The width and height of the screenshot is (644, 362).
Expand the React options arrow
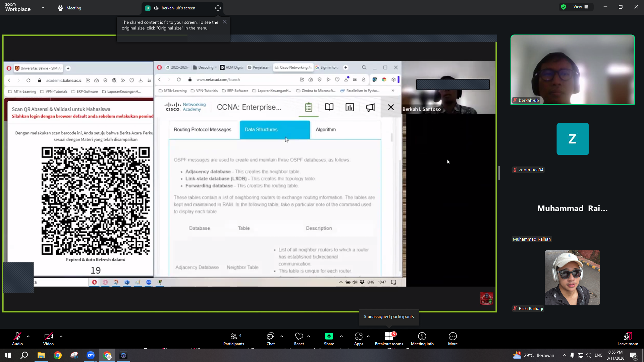point(309,336)
